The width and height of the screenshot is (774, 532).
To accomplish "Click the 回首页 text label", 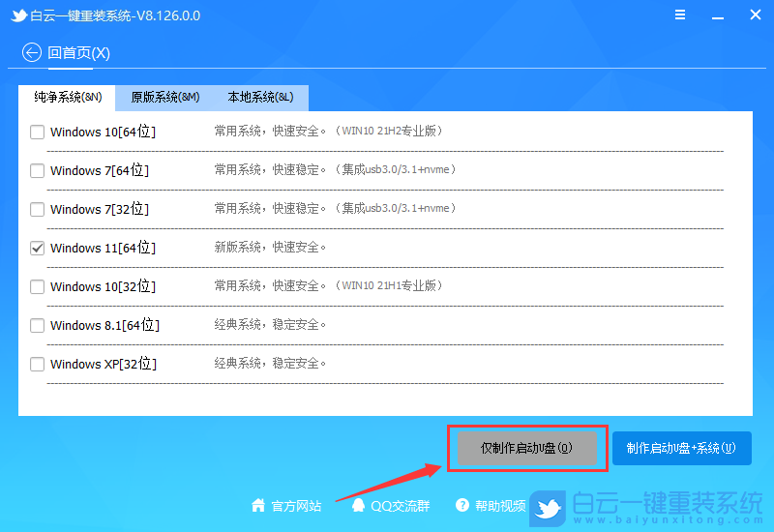I will (79, 52).
